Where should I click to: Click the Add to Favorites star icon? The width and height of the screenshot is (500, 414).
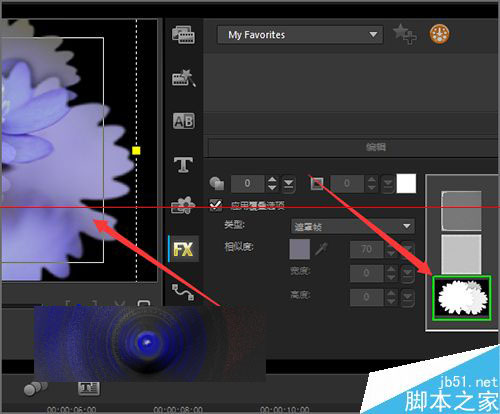pyautogui.click(x=404, y=34)
